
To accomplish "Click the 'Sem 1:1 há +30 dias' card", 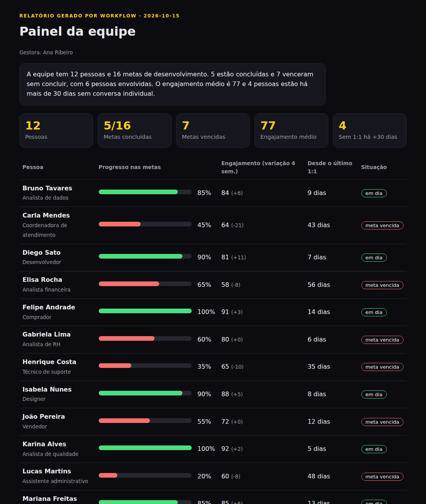I will point(370,130).
